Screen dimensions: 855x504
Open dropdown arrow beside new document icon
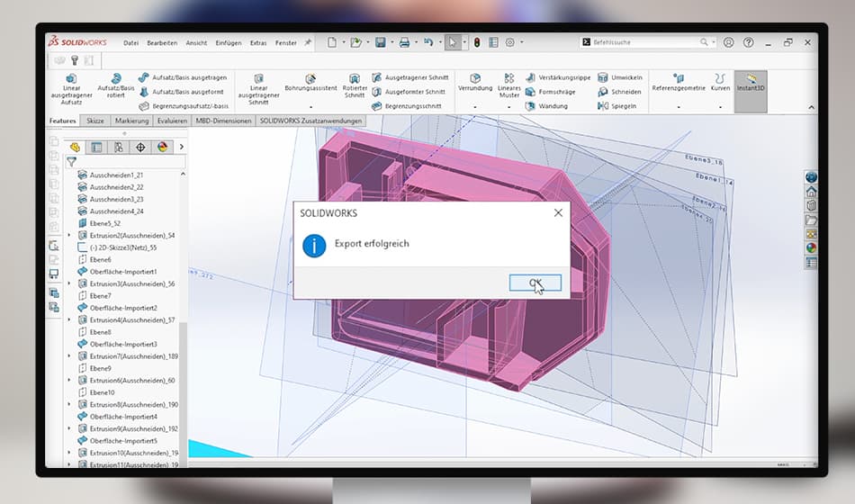point(344,42)
